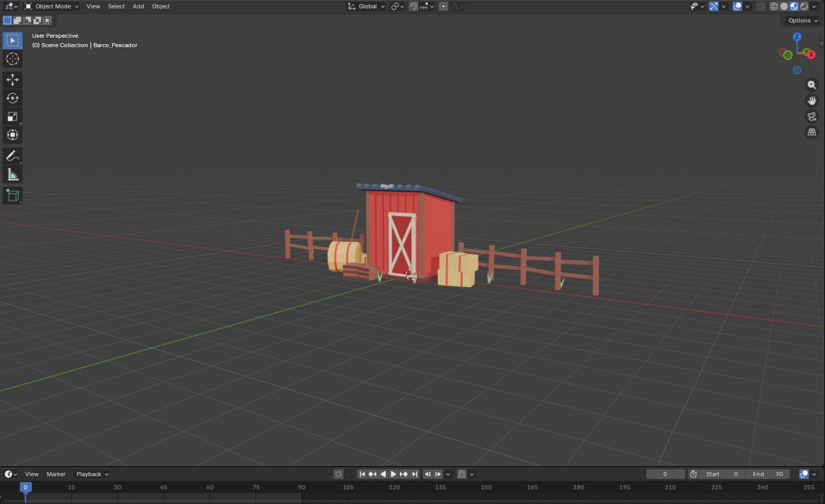Open the Object Mode dropdown
Screen dimensions: 825x504
52,6
